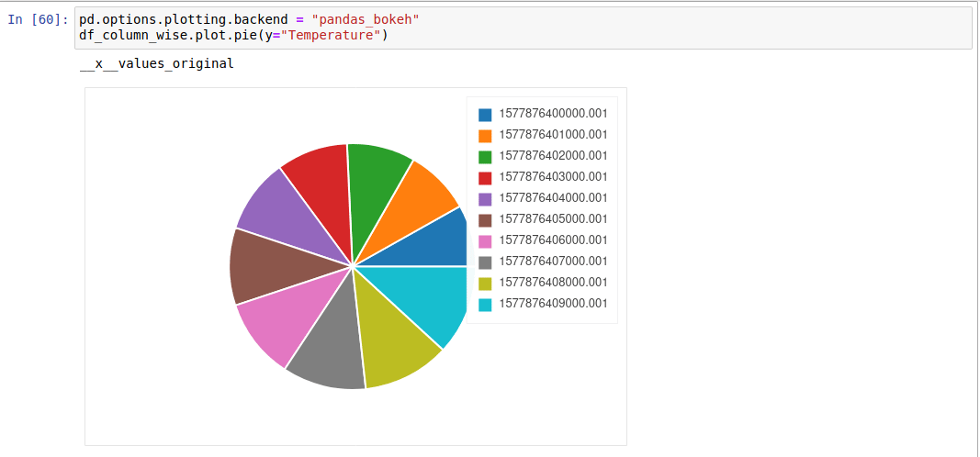Click the blue pie wedge
Screen dimensions: 980x457
pyautogui.click(x=432, y=245)
